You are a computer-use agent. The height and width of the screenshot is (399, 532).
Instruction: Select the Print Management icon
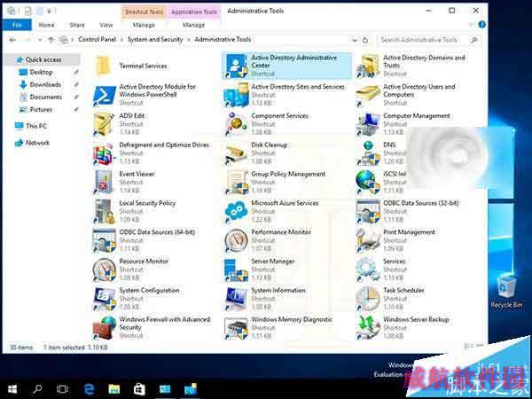(x=369, y=241)
